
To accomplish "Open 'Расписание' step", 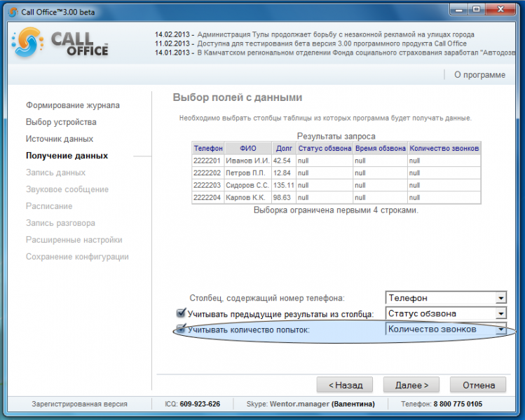I will pos(49,206).
